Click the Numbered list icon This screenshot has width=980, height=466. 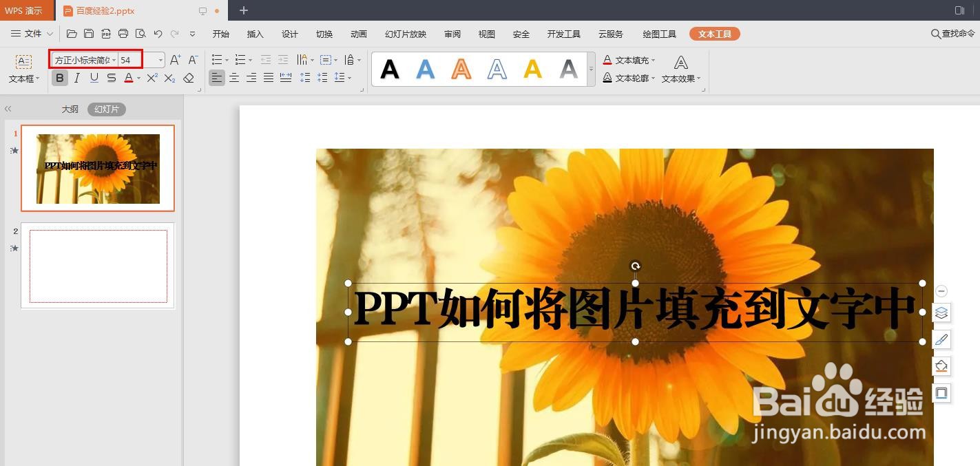click(x=241, y=59)
